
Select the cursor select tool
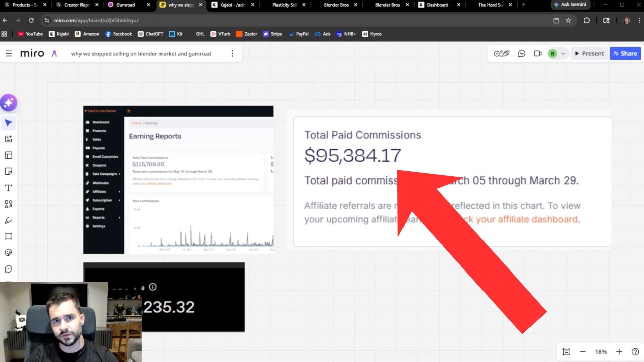point(8,123)
